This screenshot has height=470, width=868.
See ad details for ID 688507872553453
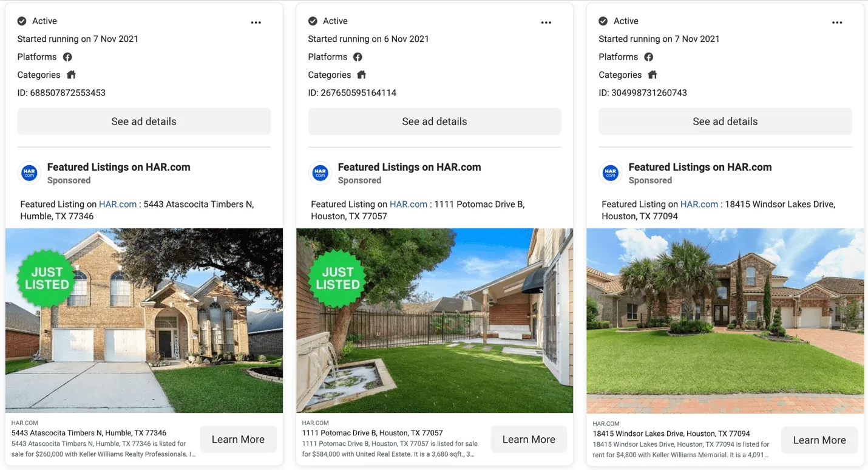(144, 121)
